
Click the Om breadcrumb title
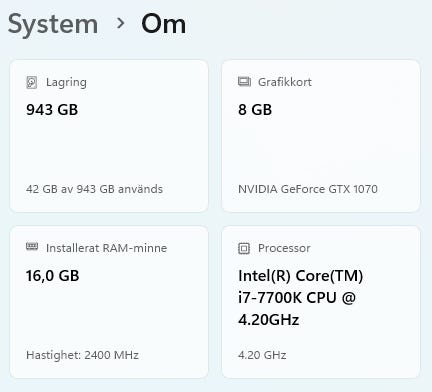point(163,24)
